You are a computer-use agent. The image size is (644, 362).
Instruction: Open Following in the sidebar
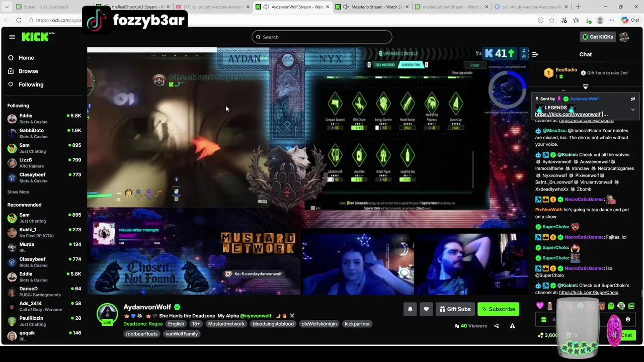click(x=31, y=84)
